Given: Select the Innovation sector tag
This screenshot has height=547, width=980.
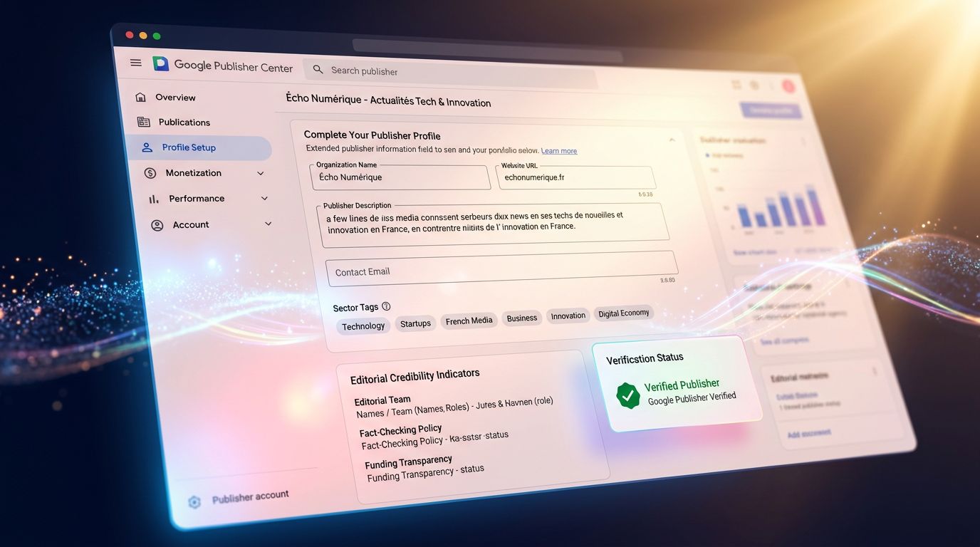Looking at the screenshot, I should click(x=568, y=316).
